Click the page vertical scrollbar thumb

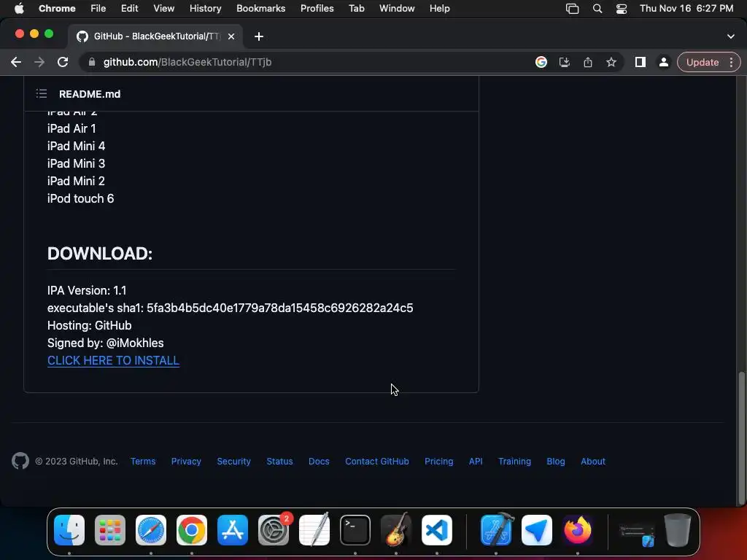741,437
